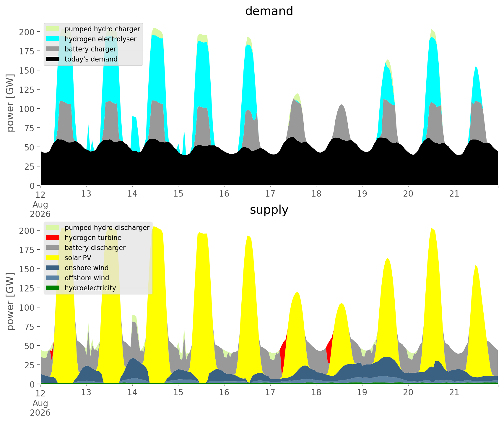Click the offshore wind legend swatch
This screenshot has width=504, height=423.
53,278
